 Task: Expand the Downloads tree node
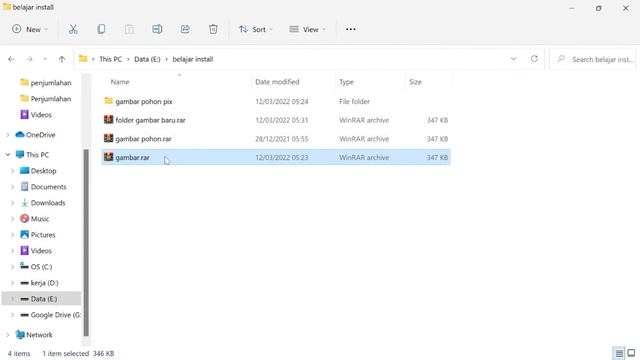pos(12,203)
